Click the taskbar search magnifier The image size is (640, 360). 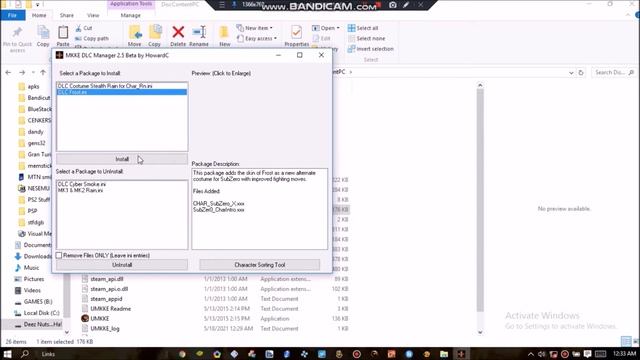click(25, 354)
